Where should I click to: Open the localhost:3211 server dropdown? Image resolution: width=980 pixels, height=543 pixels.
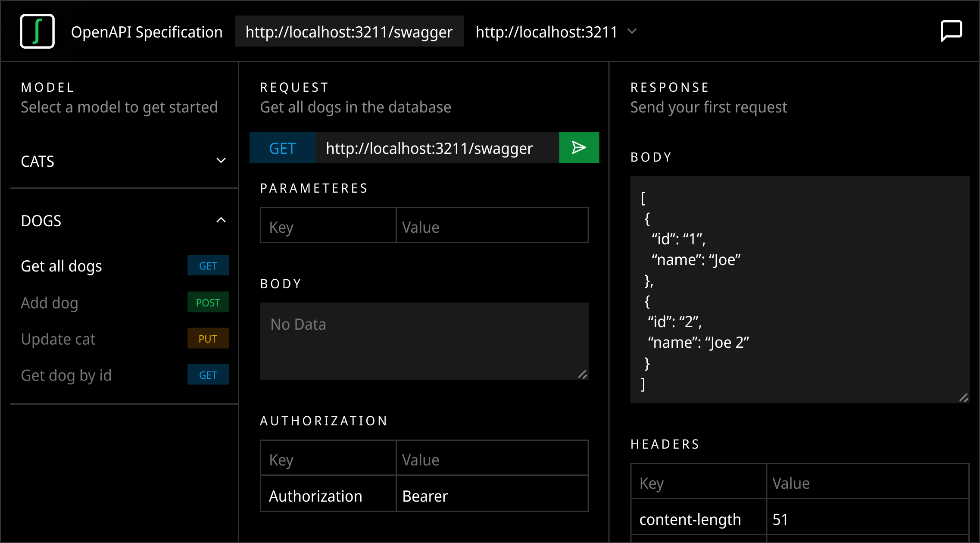click(556, 31)
